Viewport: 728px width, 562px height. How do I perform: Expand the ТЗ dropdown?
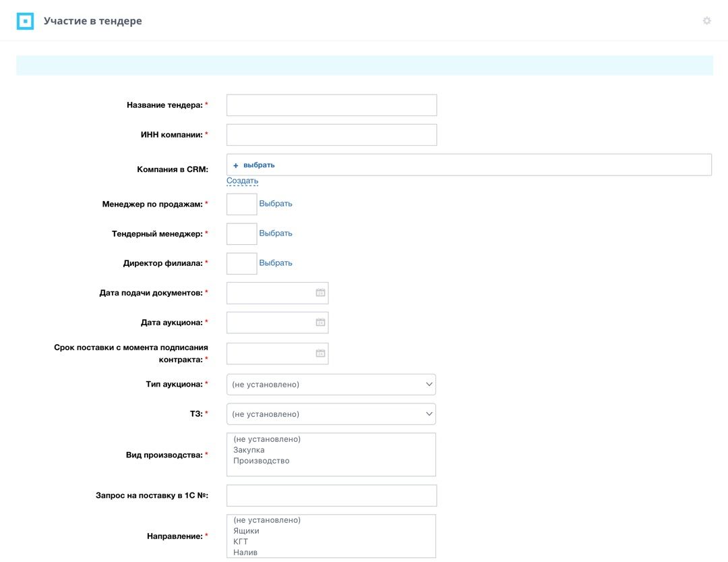coord(331,414)
